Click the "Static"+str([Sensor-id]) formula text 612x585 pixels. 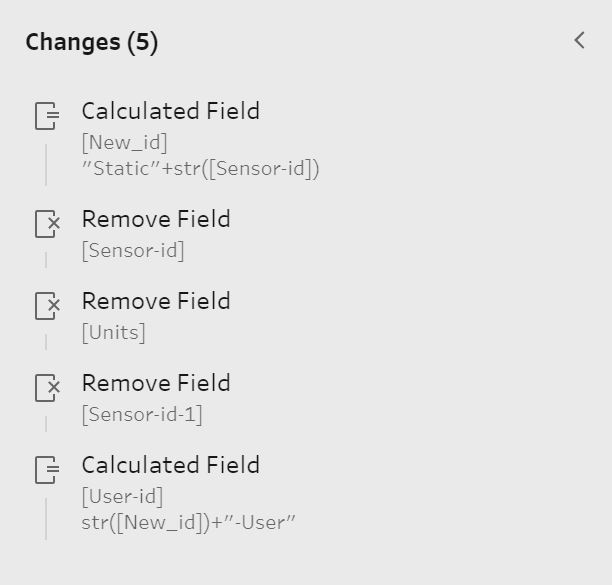click(201, 169)
